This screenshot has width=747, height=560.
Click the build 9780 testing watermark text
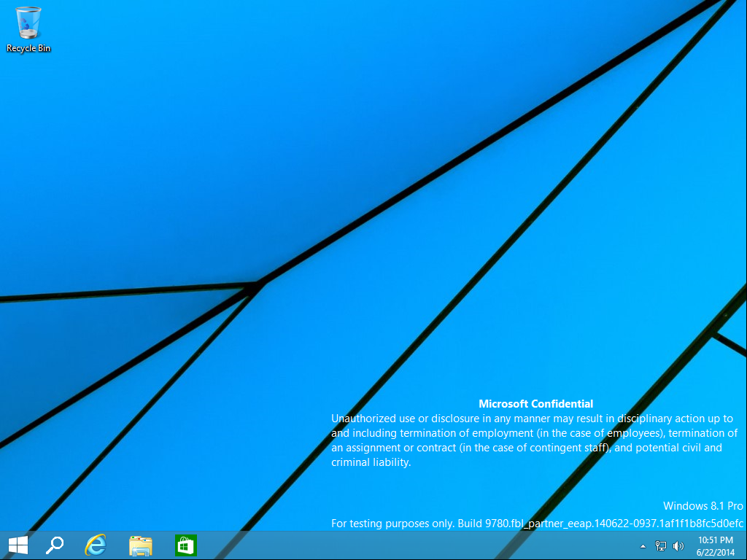click(x=537, y=523)
